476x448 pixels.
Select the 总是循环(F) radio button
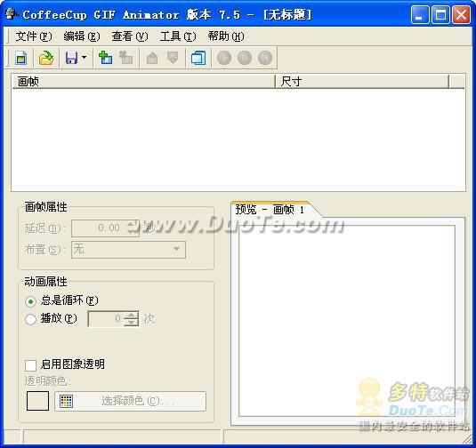coord(30,301)
